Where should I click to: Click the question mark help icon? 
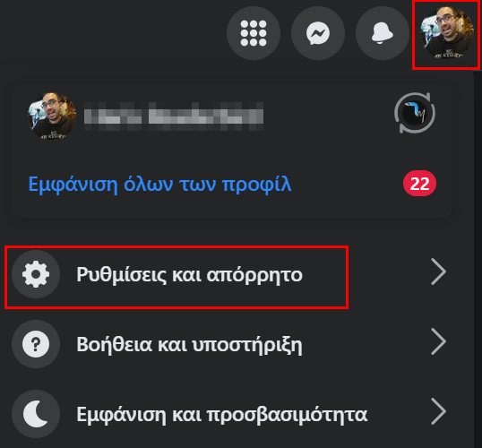36,344
